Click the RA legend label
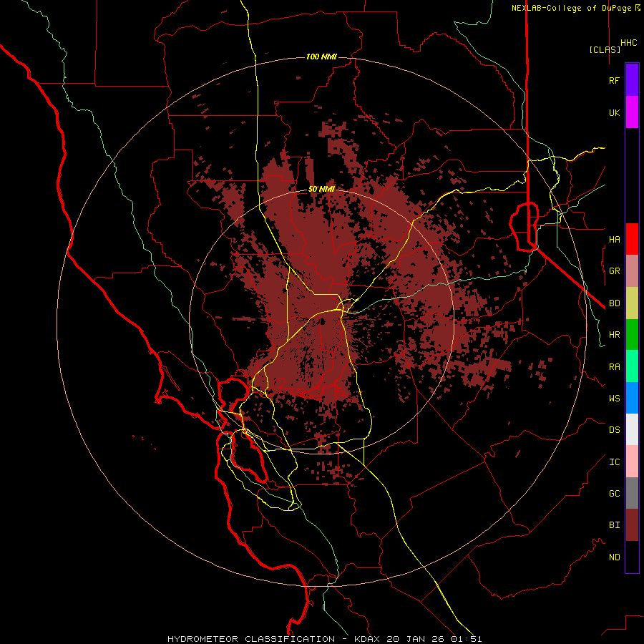Viewport: 644px width, 644px height. pos(614,367)
